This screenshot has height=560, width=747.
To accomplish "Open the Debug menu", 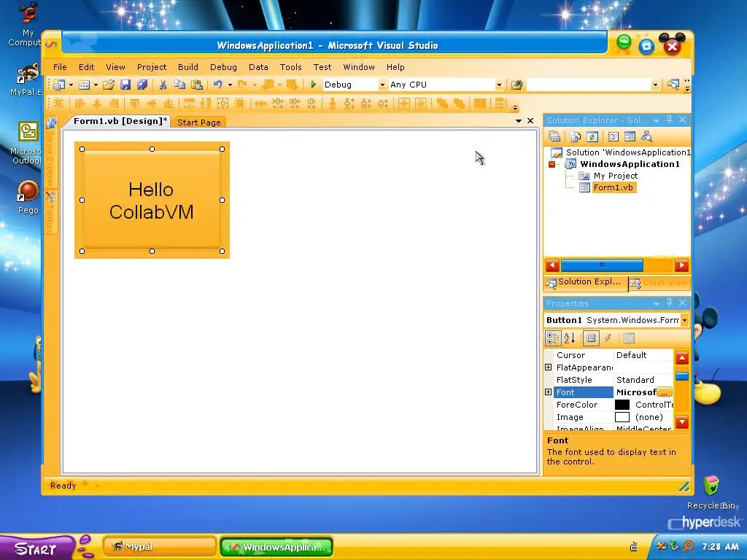I will (223, 67).
